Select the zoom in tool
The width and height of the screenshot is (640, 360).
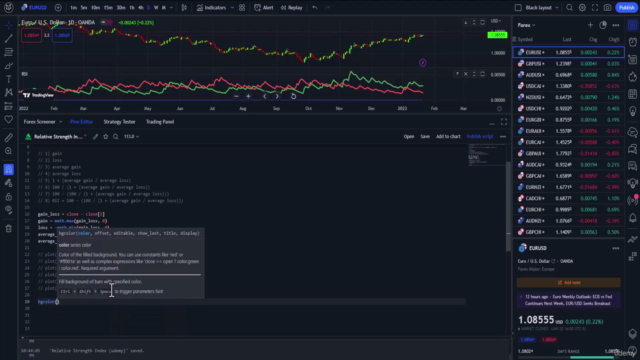(x=9, y=151)
